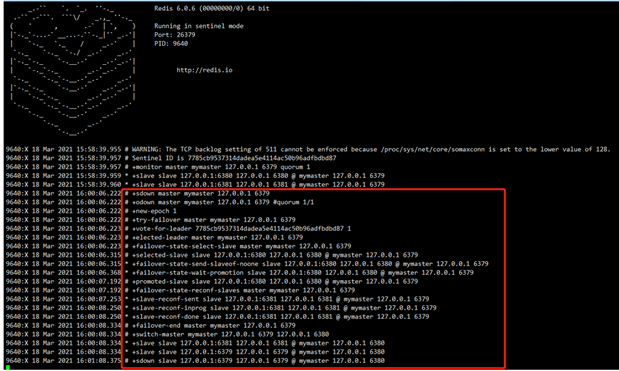The image size is (619, 371).
Task: Click the "+slave-reconf-done" log entry
Action: 218,317
